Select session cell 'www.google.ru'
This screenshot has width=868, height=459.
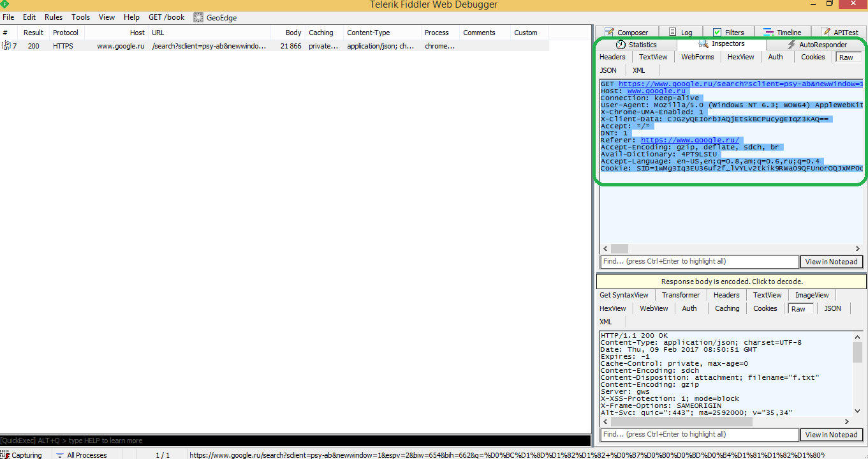(121, 46)
